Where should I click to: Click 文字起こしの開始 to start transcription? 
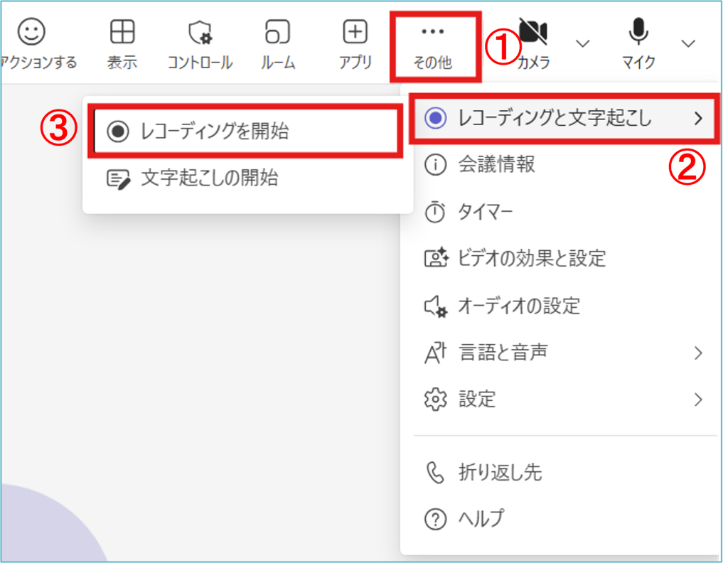coord(209,178)
